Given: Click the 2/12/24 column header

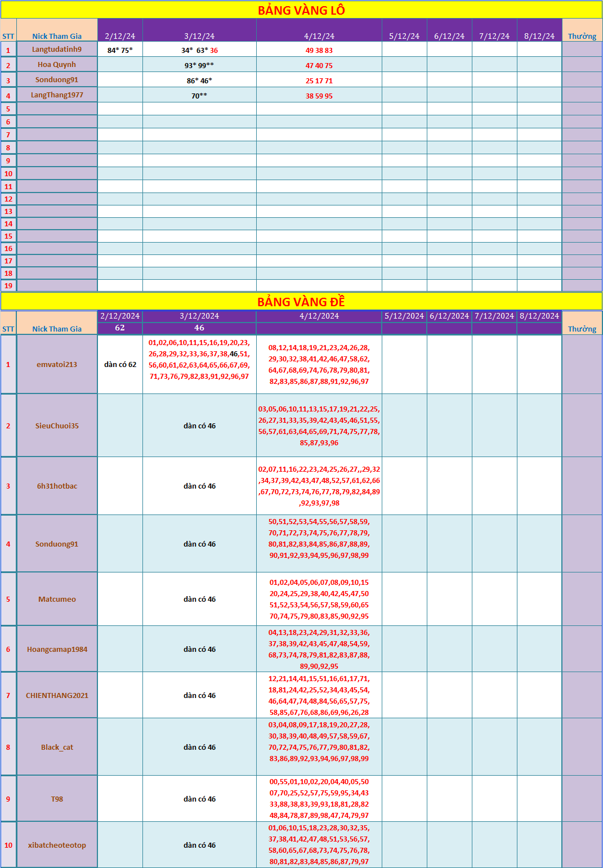Looking at the screenshot, I should (120, 36).
